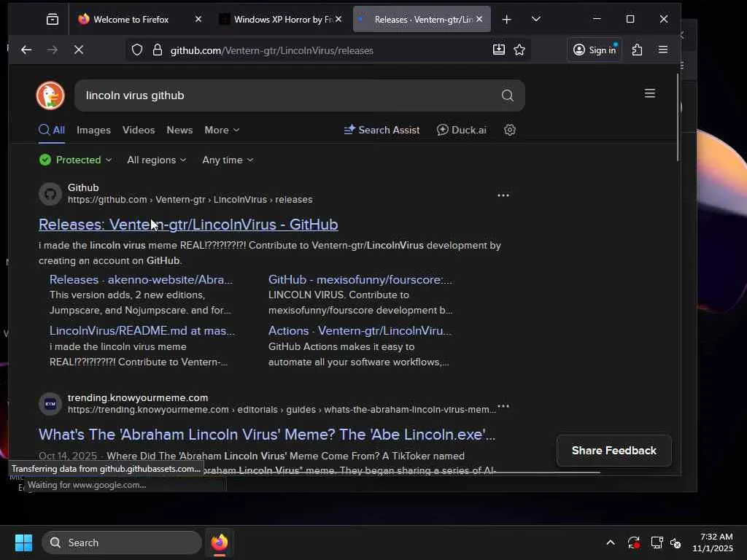747x560 pixels.
Task: Switch to Welcome to Firefox tab
Action: (131, 19)
